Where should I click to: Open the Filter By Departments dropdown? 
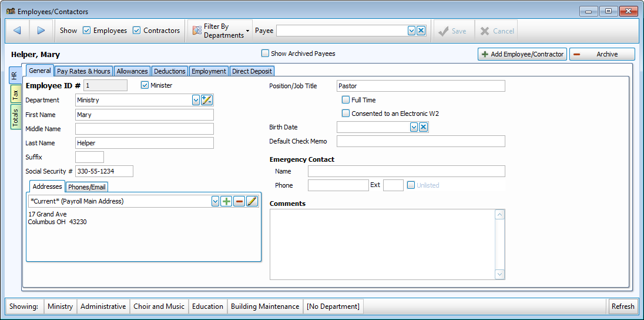(x=219, y=31)
